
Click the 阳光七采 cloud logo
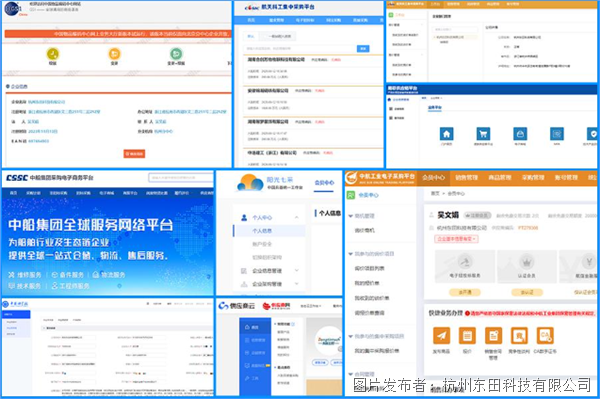coord(250,182)
